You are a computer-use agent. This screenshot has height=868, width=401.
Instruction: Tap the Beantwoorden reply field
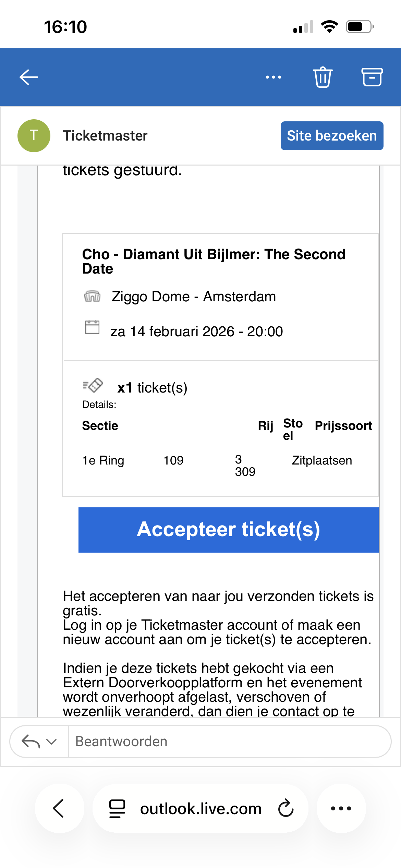226,742
